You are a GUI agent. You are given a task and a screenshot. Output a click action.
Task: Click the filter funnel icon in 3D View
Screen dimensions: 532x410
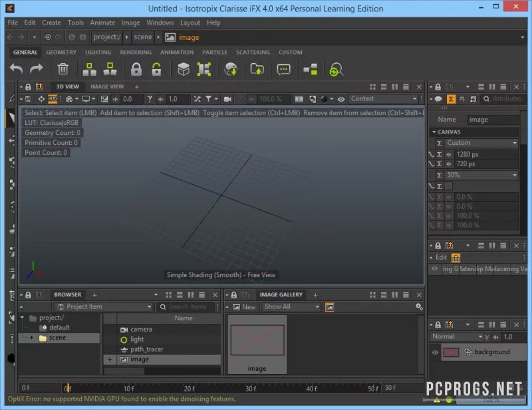point(208,99)
